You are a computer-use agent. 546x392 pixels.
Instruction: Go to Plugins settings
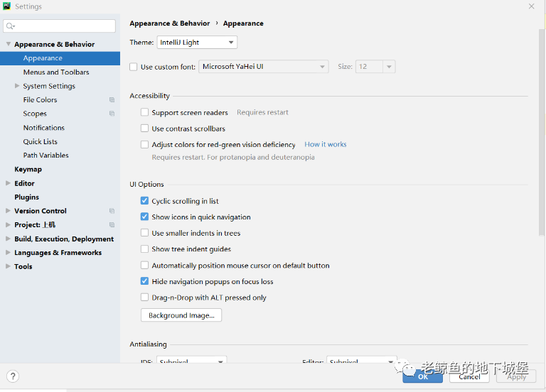pos(27,197)
